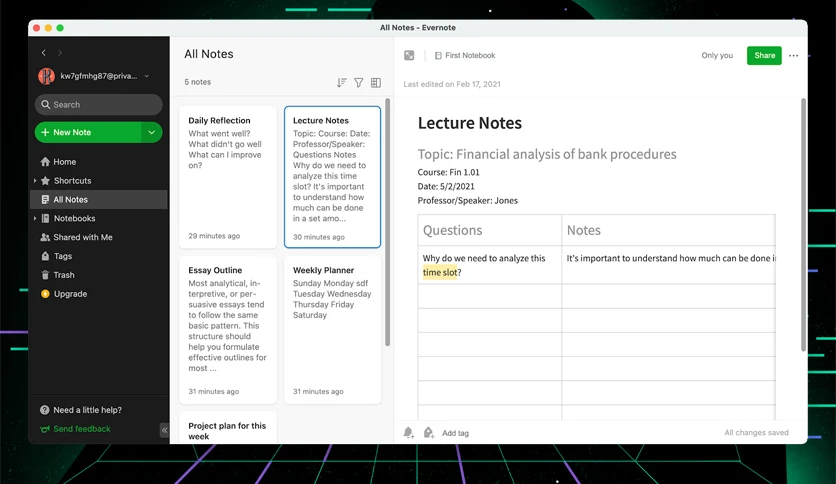Add a reminder with the bell icon

[409, 433]
